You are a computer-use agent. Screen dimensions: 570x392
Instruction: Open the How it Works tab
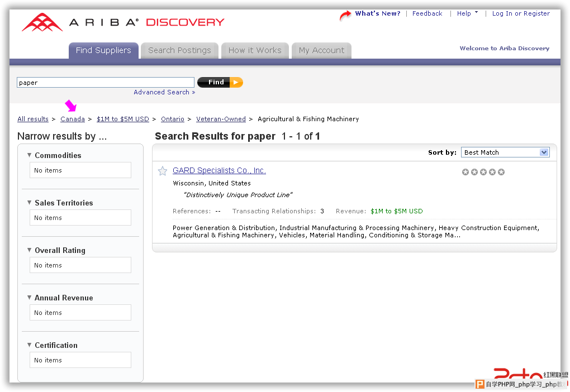[x=255, y=50]
